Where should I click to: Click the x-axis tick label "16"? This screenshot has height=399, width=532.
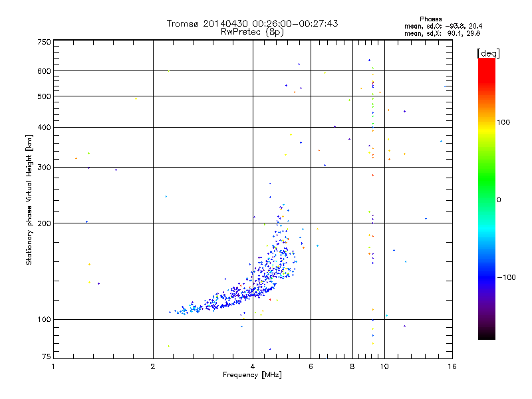pyautogui.click(x=452, y=366)
